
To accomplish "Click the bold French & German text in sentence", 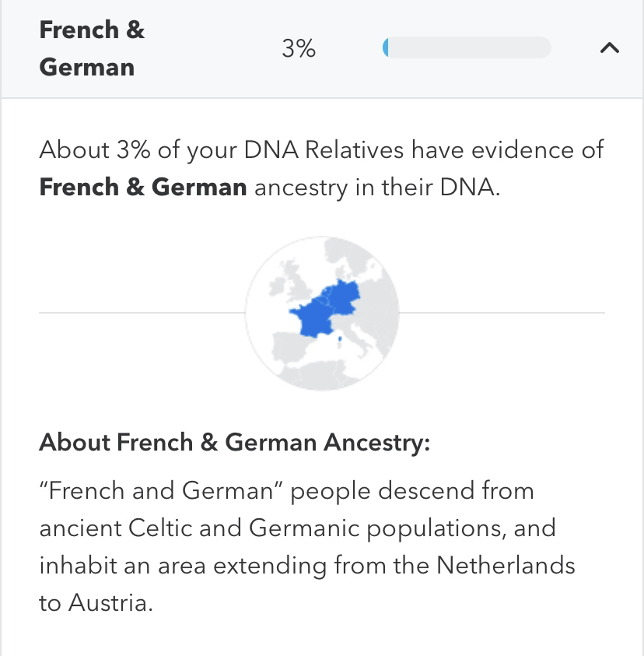I will 143,187.
